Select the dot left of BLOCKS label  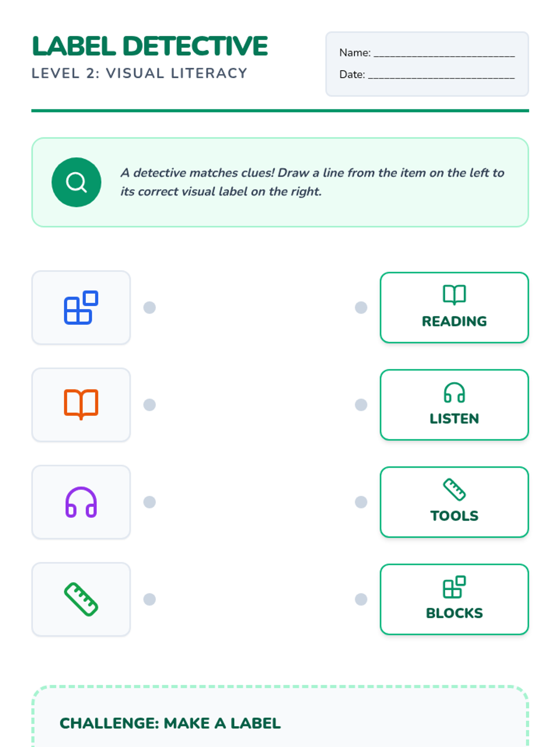(361, 599)
